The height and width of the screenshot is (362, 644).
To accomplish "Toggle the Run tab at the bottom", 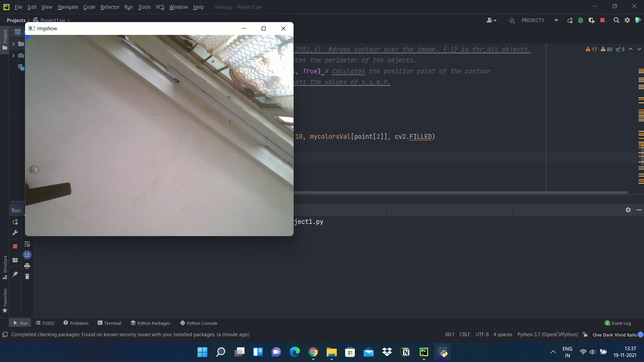I will coord(20,323).
